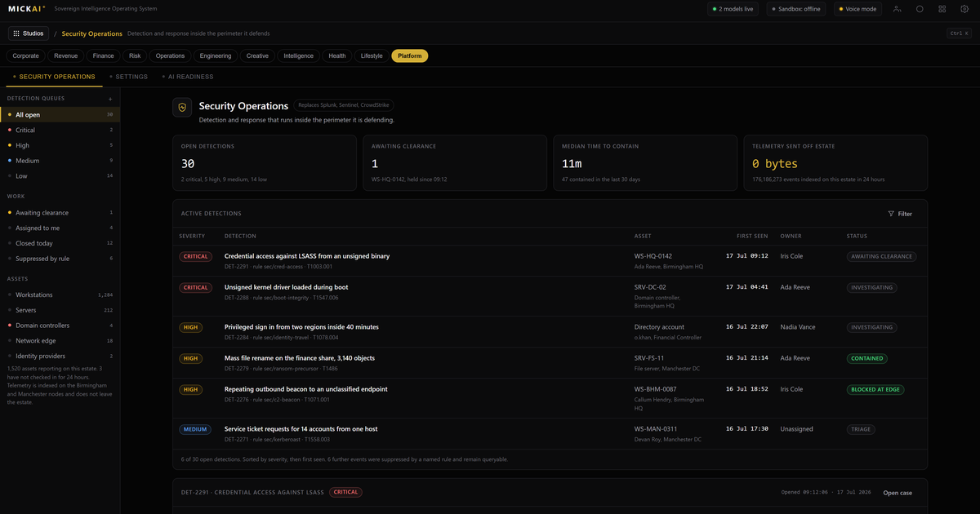This screenshot has height=514, width=980.
Task: Open the Repeating outbound beacon detection
Action: click(x=550, y=398)
